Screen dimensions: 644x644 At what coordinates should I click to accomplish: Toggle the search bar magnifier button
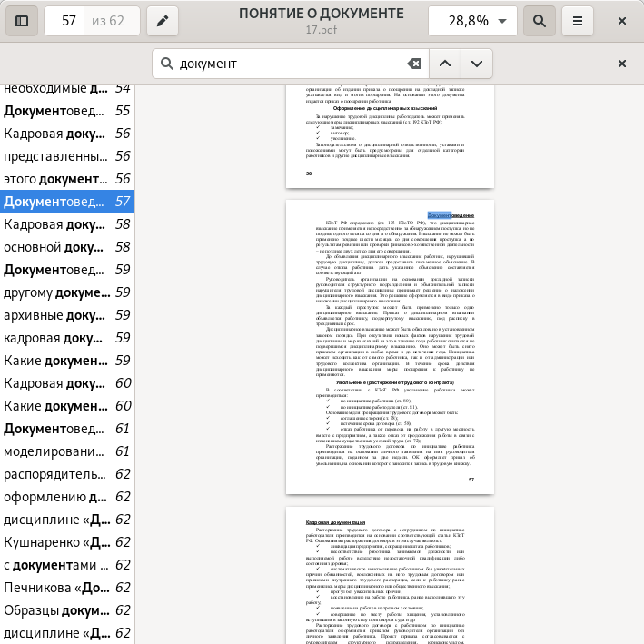pos(540,20)
